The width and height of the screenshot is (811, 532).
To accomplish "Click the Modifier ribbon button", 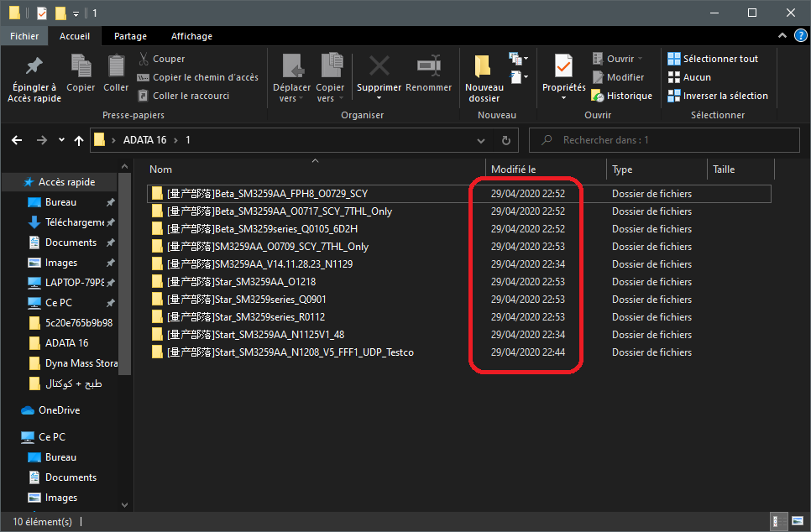I will pos(618,77).
